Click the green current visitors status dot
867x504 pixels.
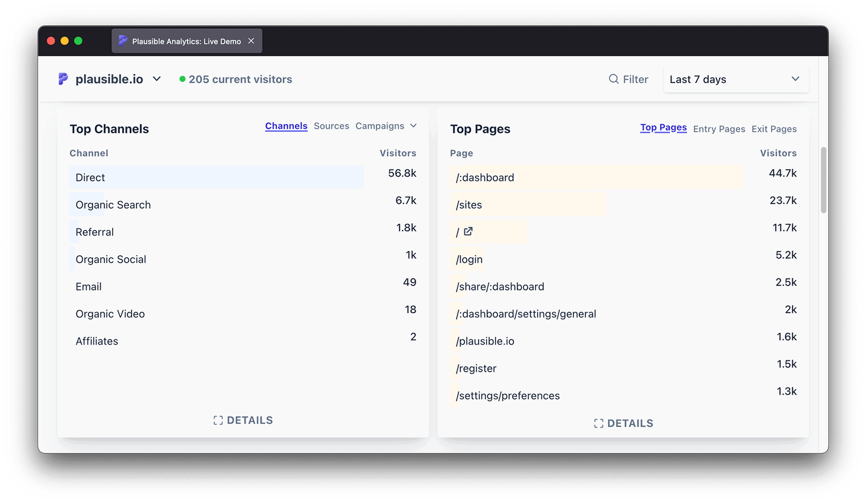183,79
